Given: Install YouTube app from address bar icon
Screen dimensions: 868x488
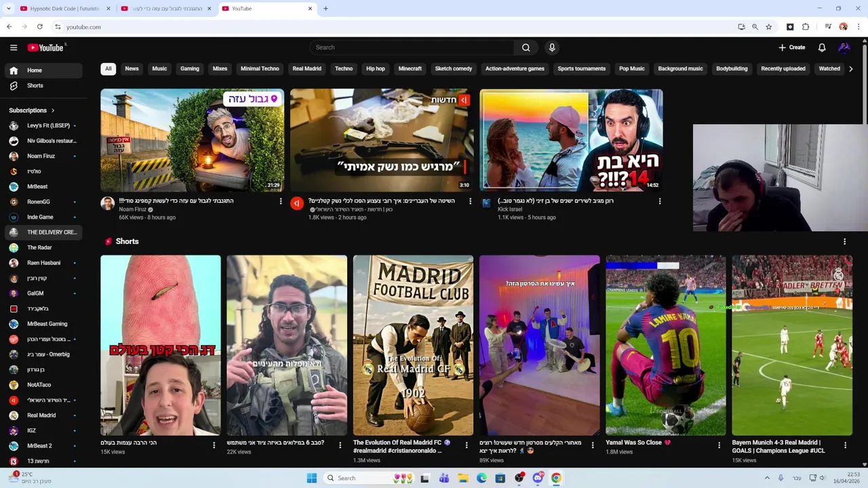Looking at the screenshot, I should (741, 27).
